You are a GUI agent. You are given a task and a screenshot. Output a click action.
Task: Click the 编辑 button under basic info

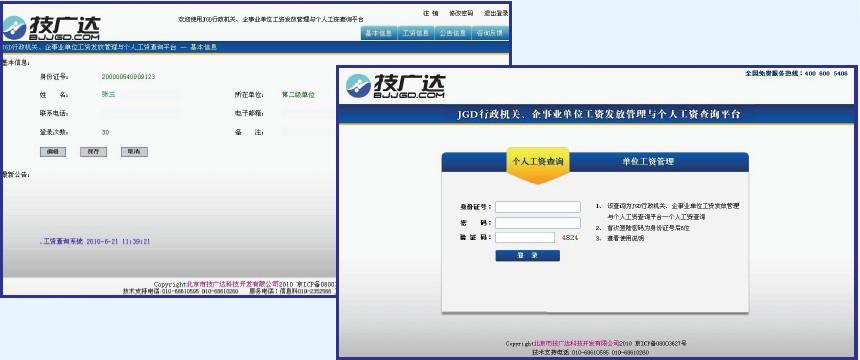click(x=53, y=152)
